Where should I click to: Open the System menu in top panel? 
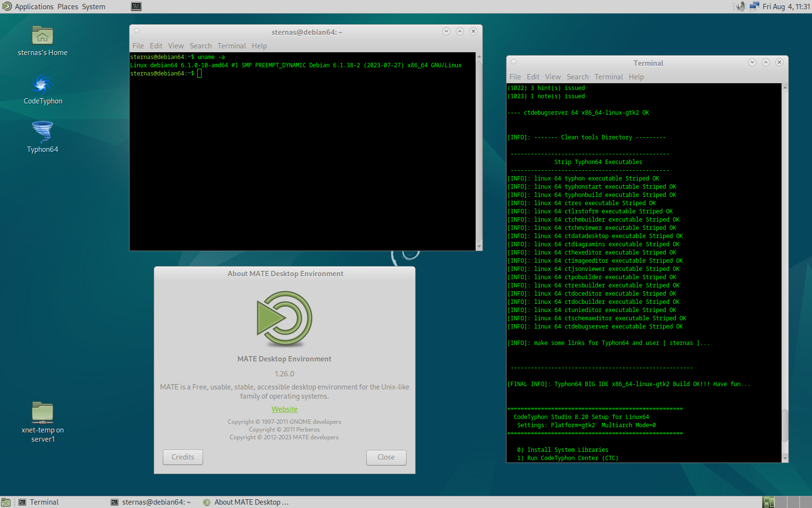(93, 6)
